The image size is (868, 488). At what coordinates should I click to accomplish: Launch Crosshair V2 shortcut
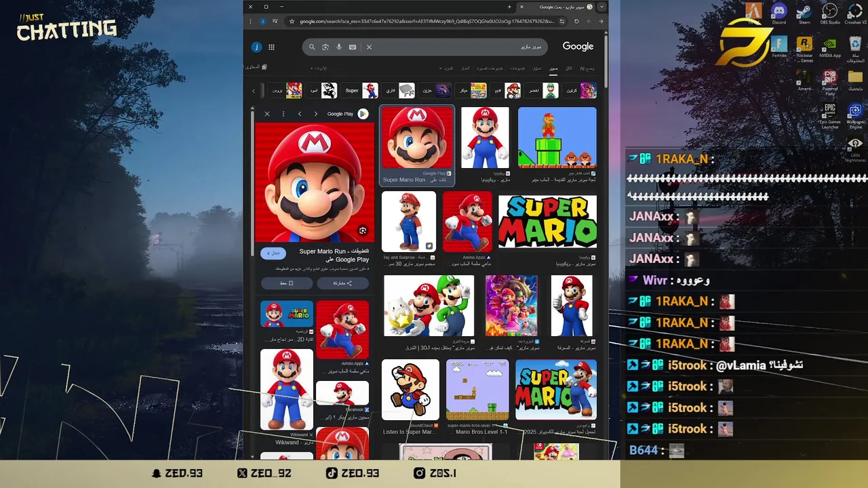[x=856, y=13]
